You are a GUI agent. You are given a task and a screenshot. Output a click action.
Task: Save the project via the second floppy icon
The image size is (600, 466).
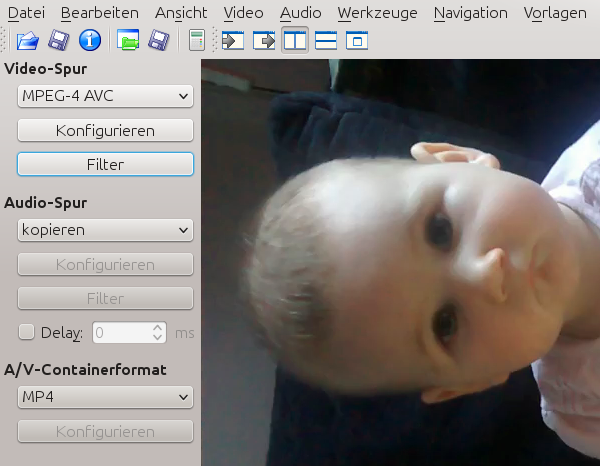[159, 40]
